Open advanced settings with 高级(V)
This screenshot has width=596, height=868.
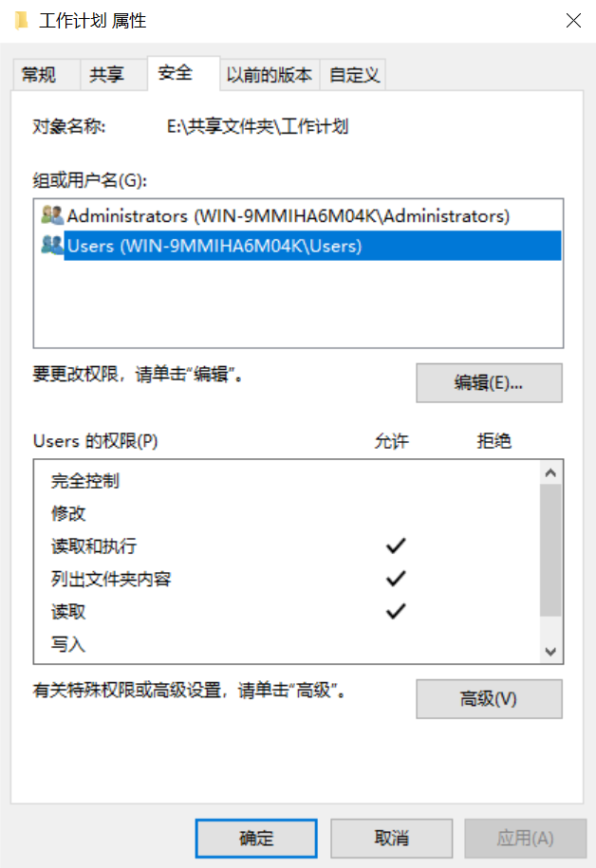[489, 698]
